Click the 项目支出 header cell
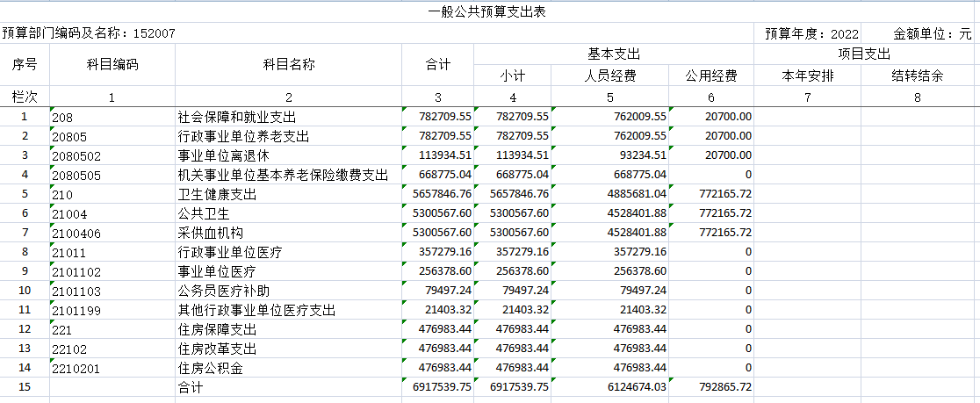 [x=864, y=54]
